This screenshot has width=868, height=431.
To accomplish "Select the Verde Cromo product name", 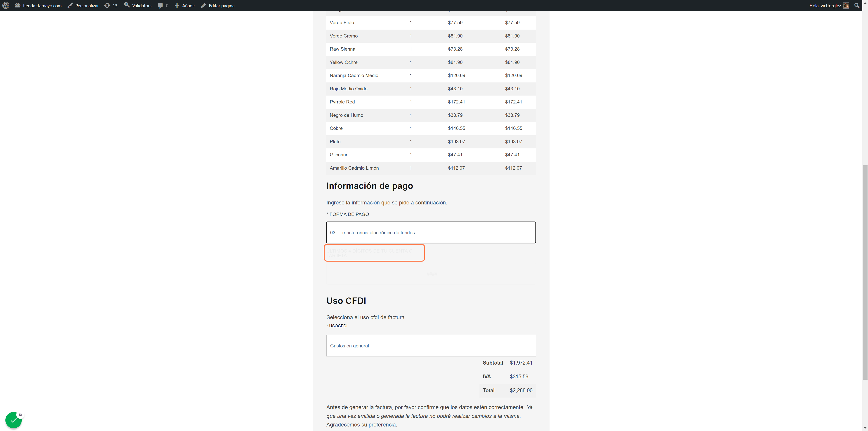I will click(x=344, y=36).
